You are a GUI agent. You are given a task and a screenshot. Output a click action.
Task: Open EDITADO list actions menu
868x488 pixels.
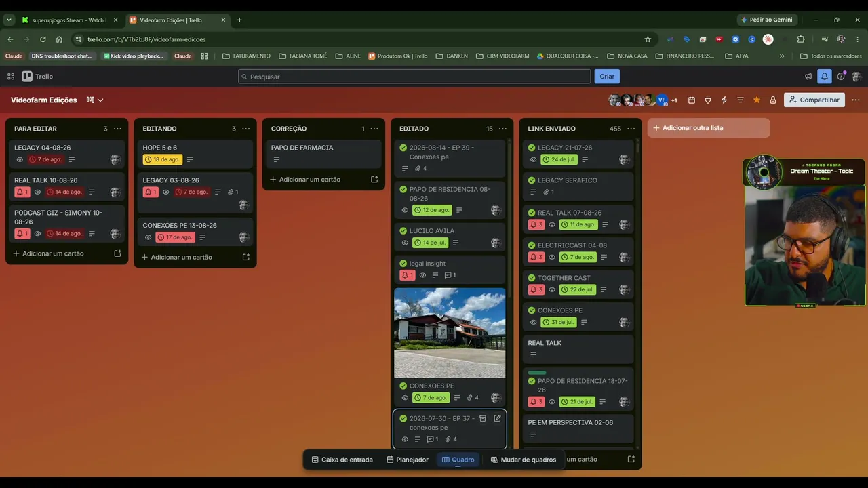502,129
